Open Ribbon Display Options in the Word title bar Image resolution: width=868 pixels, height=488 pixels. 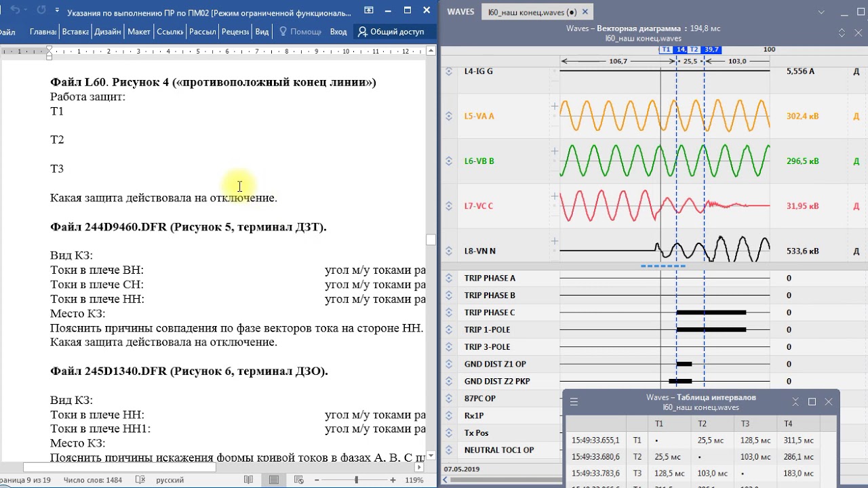pyautogui.click(x=369, y=10)
